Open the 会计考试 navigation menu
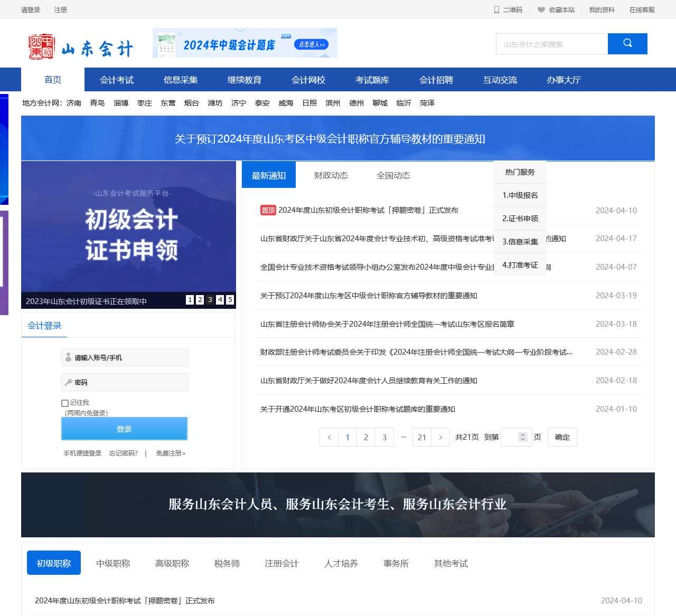The image size is (676, 616). [x=117, y=80]
